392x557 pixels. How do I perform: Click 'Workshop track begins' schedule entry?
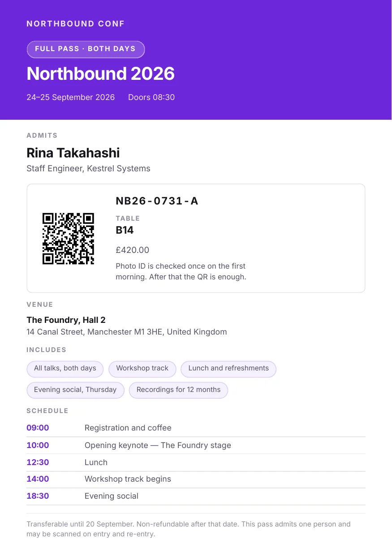[x=128, y=479]
